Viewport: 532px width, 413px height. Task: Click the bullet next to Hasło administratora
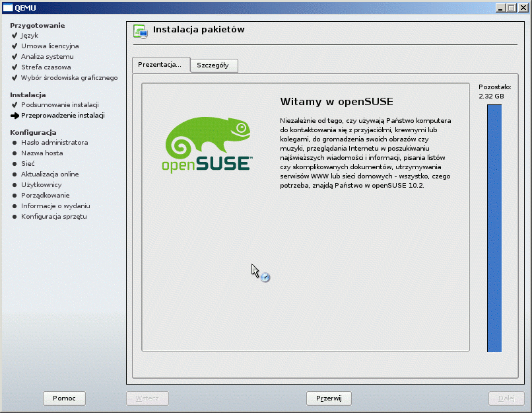pyautogui.click(x=14, y=143)
